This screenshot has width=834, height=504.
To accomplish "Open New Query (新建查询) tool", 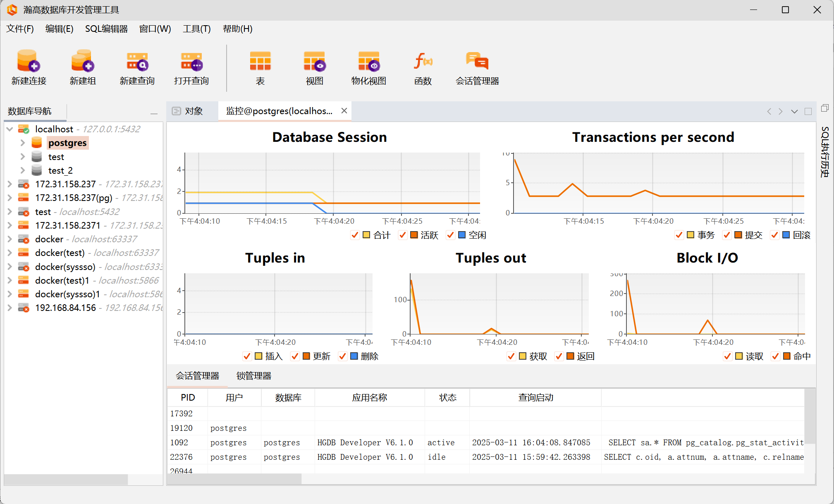I will point(137,61).
